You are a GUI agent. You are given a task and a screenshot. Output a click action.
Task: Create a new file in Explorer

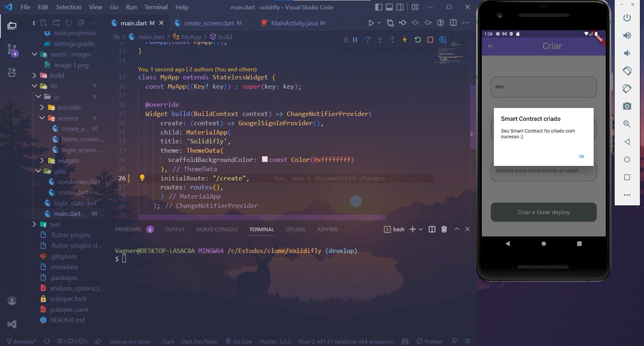[45, 23]
